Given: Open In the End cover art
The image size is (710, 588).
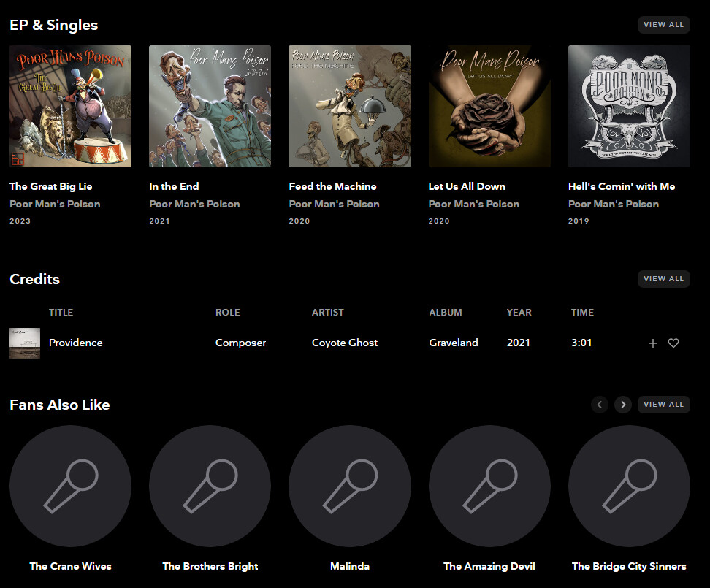Looking at the screenshot, I should [210, 106].
